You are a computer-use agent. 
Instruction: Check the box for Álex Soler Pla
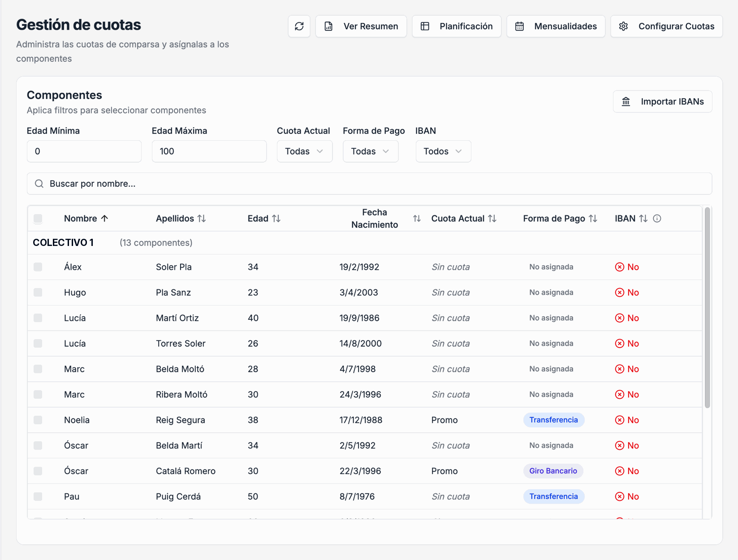pyautogui.click(x=38, y=267)
